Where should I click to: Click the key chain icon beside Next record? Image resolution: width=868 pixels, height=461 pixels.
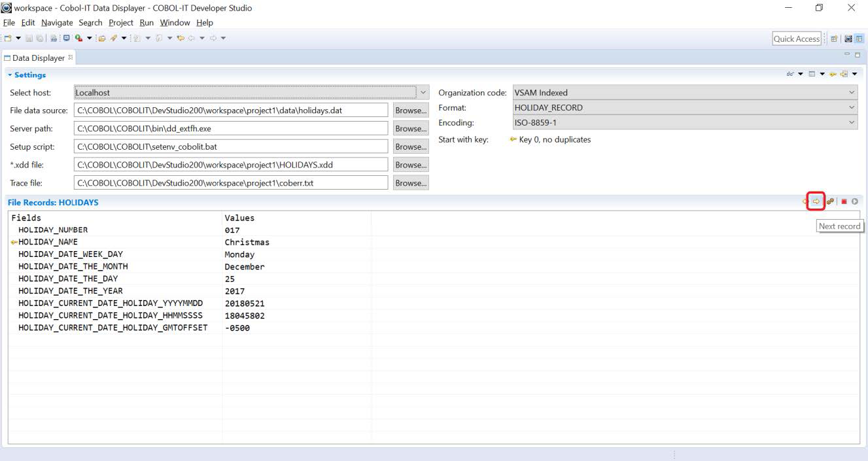point(830,201)
